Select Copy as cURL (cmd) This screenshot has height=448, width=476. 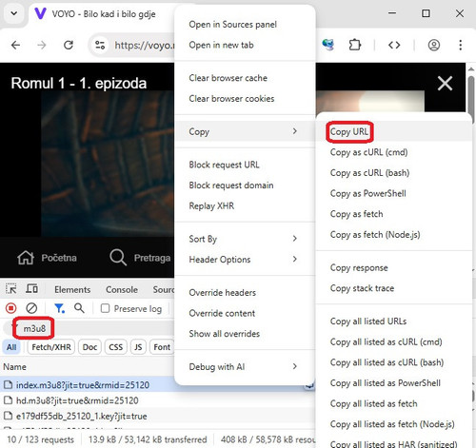point(394,152)
